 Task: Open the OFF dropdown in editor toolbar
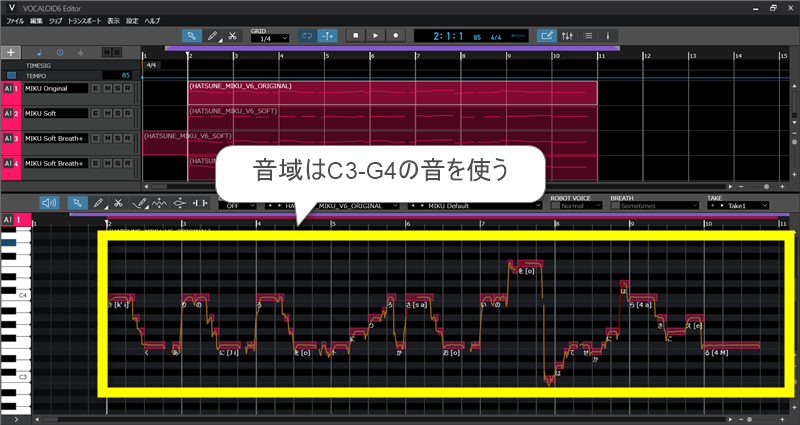238,206
